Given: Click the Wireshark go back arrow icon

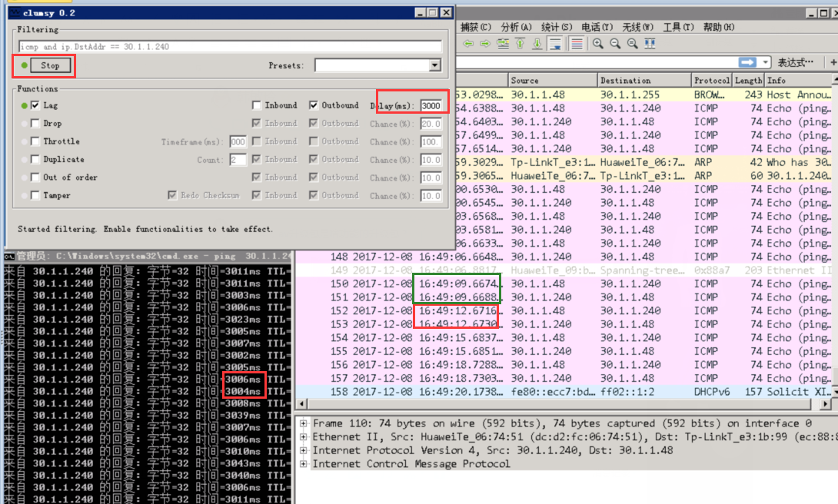Looking at the screenshot, I should click(467, 44).
